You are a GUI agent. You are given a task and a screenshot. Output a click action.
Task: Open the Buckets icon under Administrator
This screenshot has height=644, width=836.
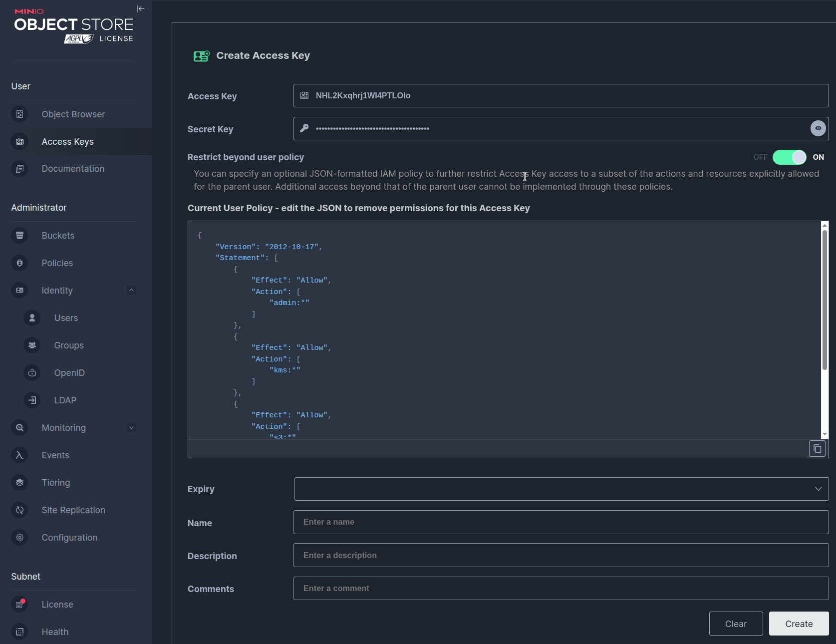coord(19,236)
